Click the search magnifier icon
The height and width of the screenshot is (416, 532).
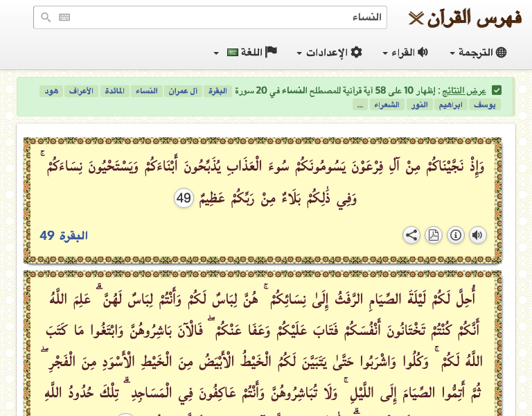click(46, 17)
